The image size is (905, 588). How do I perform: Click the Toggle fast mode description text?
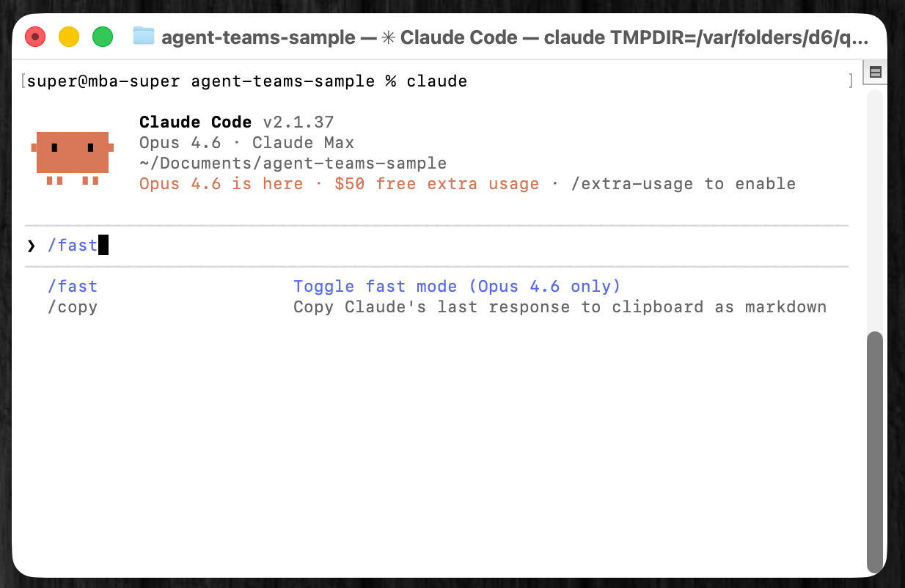tap(456, 286)
